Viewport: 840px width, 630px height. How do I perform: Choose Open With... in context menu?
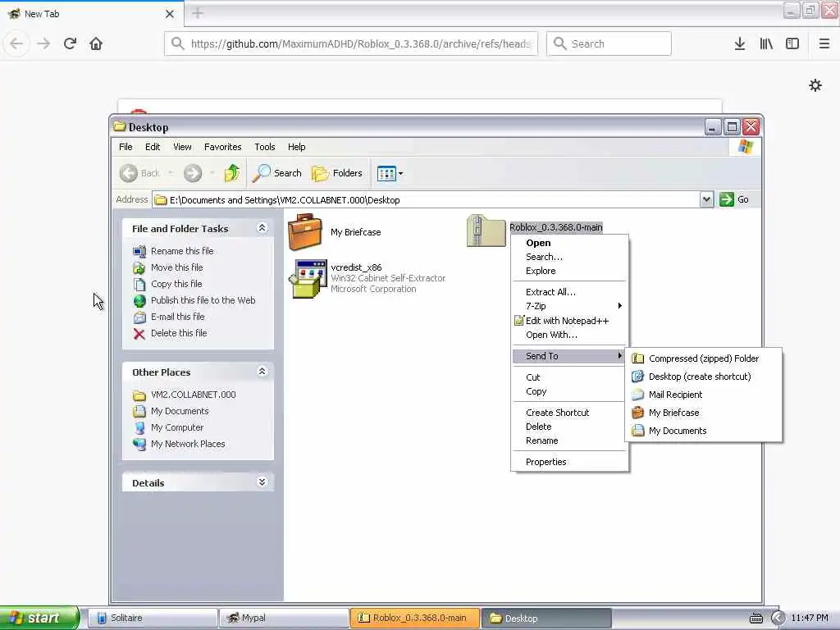[569, 335]
